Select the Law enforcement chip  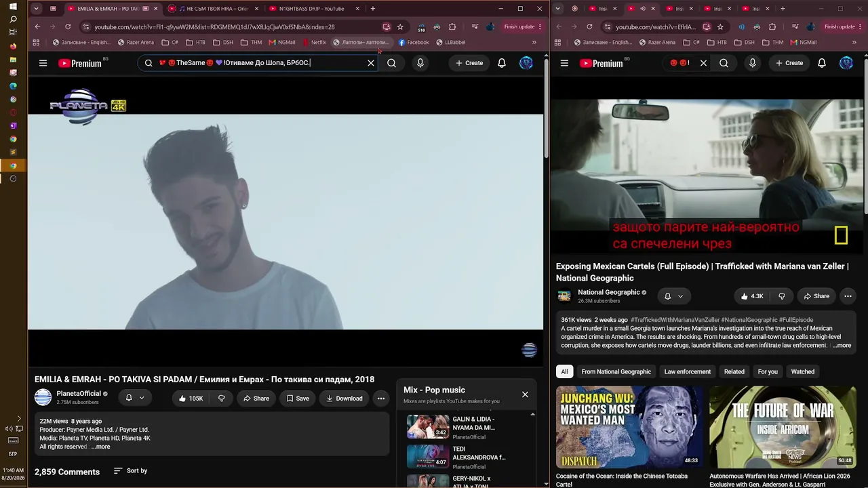click(x=688, y=371)
